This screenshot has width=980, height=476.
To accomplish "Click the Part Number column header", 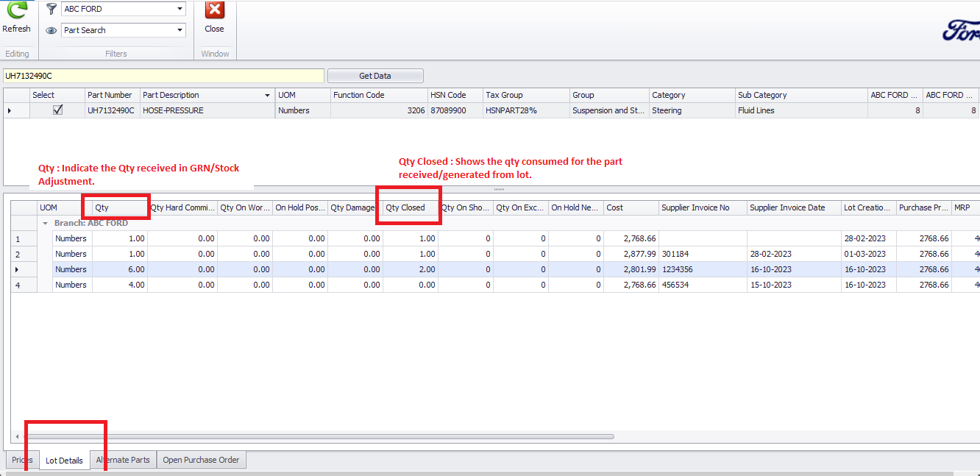I will click(112, 95).
